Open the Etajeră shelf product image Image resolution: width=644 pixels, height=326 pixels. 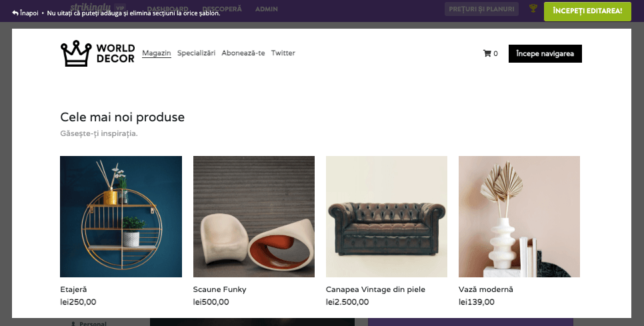(x=121, y=216)
